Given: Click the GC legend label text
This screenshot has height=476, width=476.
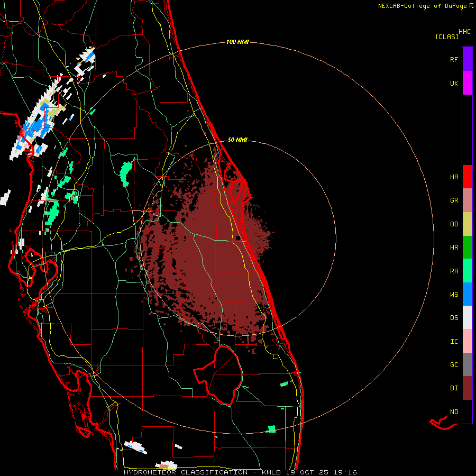Looking at the screenshot, I should point(454,365).
